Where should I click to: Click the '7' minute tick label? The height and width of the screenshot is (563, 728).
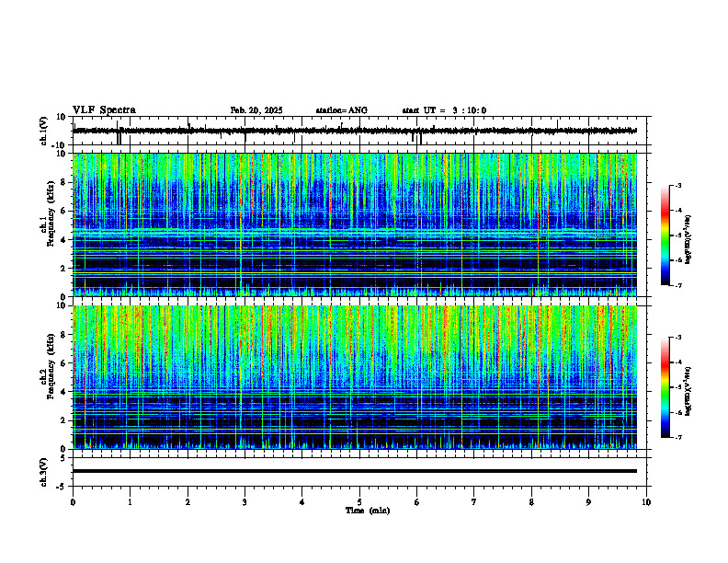(x=474, y=502)
